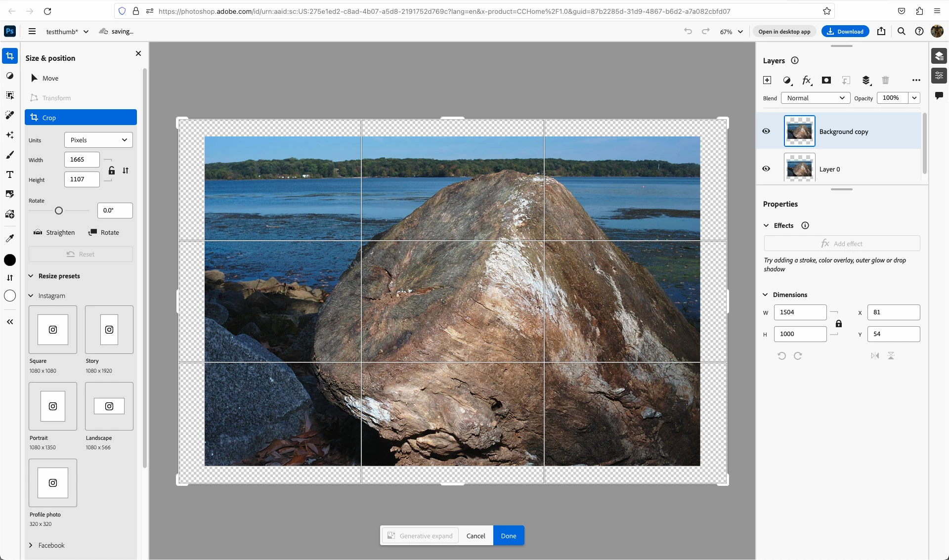This screenshot has width=949, height=560.
Task: Click the layer mask icon
Action: pos(826,80)
